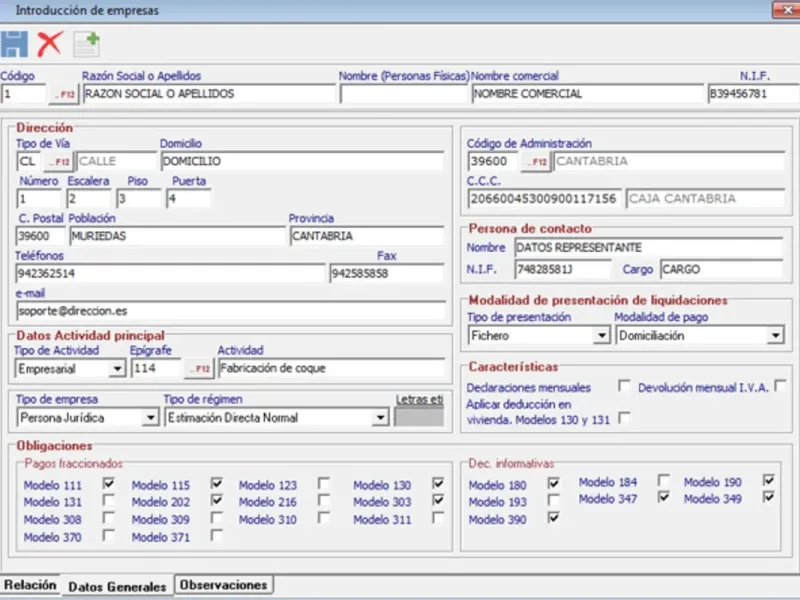Enable Devolución mensual I.V.A. checkbox
Screen dimensions: 800x600
pos(780,386)
